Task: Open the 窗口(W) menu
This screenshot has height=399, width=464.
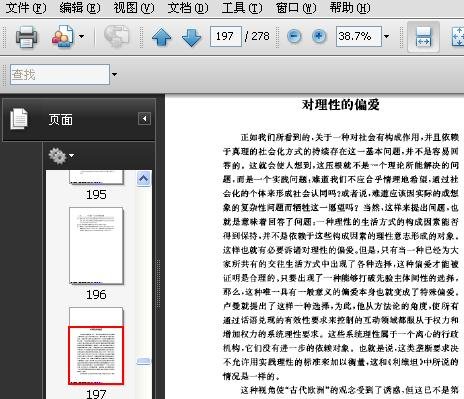Action: 296,8
